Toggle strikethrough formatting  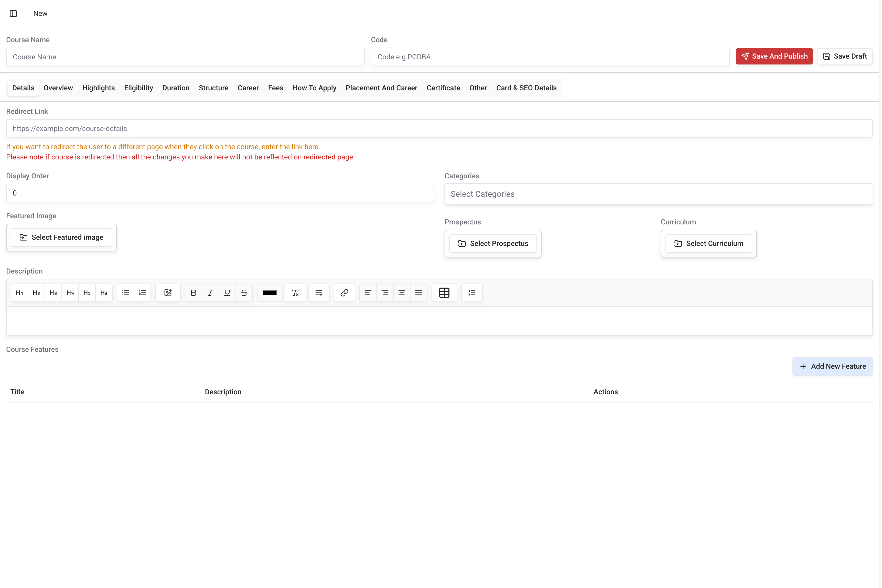click(244, 293)
